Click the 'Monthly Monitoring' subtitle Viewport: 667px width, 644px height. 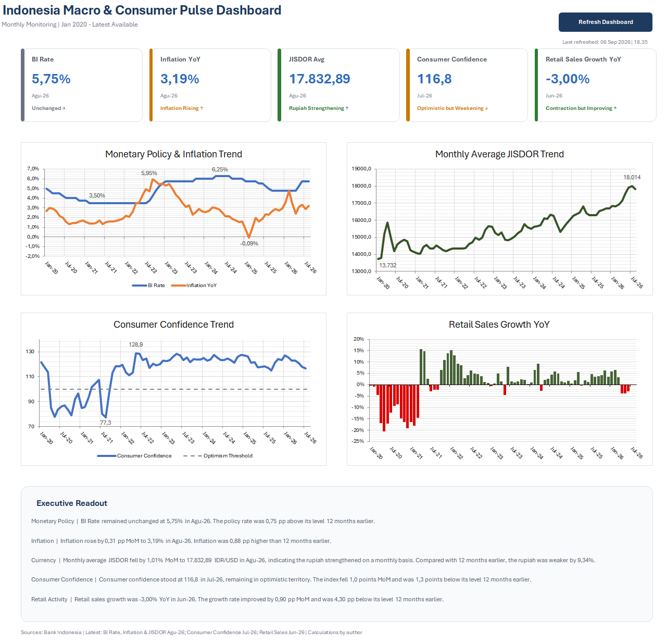tap(70, 24)
